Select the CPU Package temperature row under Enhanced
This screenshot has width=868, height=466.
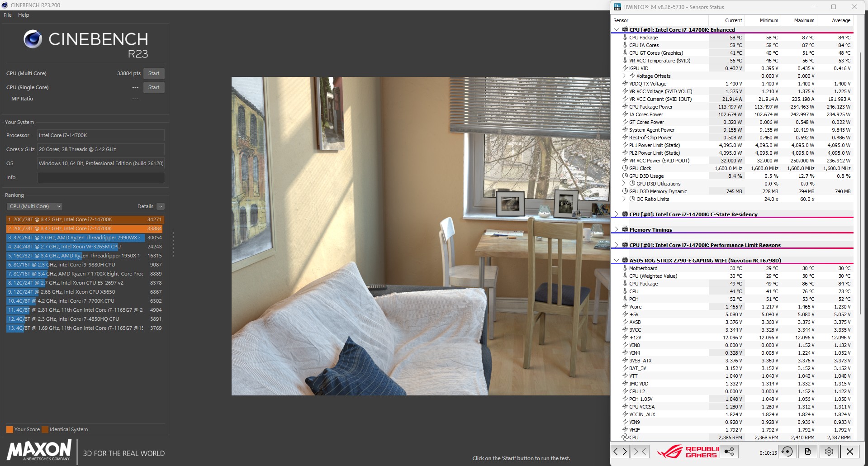point(733,38)
